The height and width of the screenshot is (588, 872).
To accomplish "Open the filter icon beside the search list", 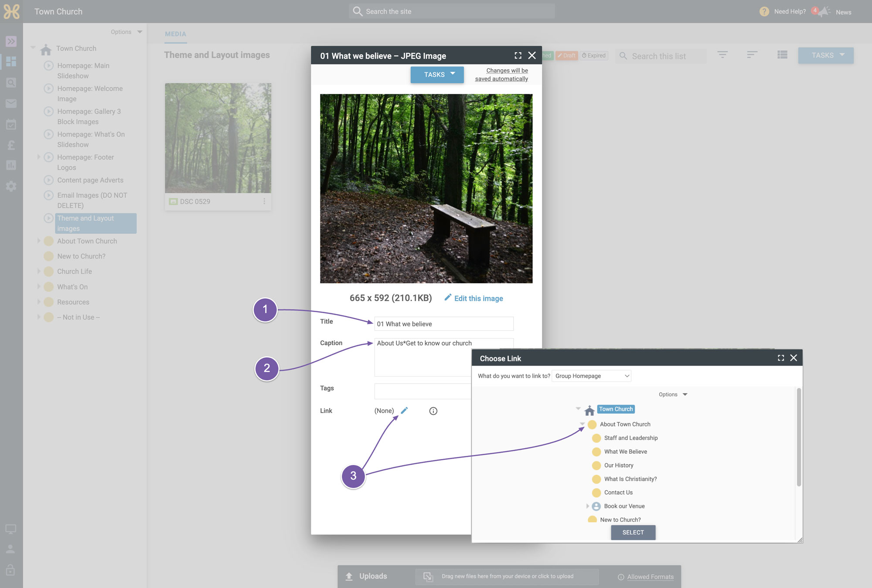I will tap(722, 55).
